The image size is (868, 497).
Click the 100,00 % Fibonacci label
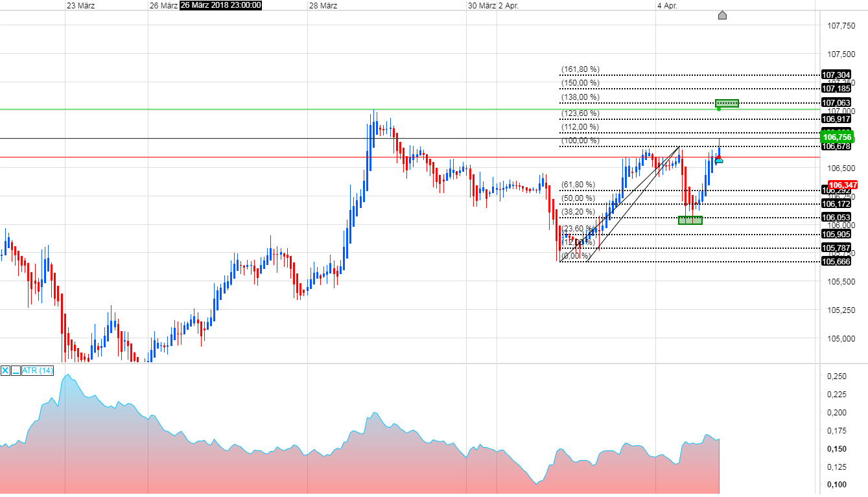tap(580, 141)
